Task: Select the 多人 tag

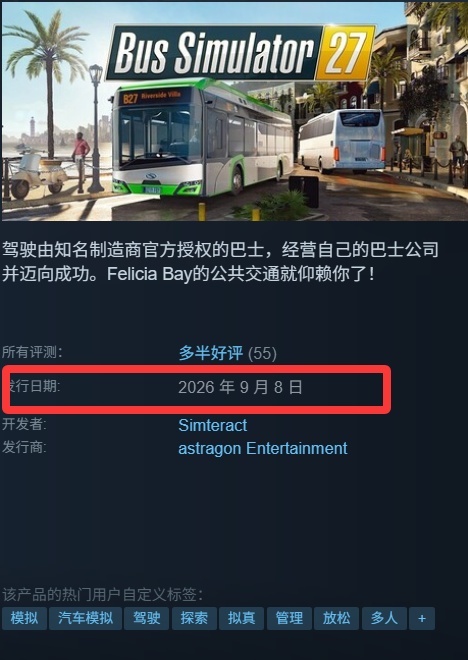Action: click(x=384, y=618)
